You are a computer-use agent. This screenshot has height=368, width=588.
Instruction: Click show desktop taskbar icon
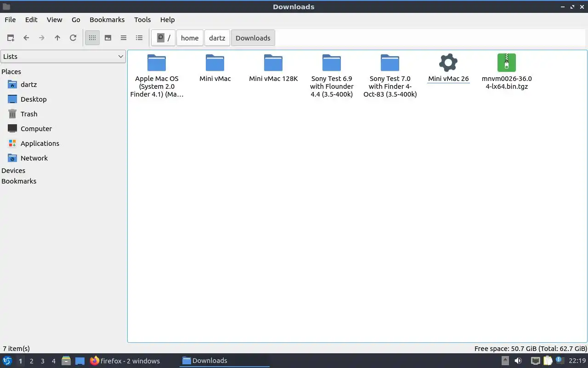(x=80, y=361)
